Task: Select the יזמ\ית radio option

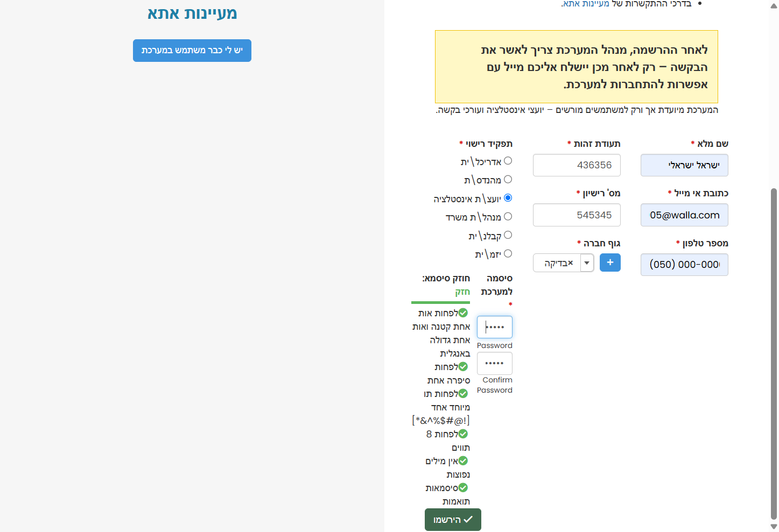Action: click(508, 253)
